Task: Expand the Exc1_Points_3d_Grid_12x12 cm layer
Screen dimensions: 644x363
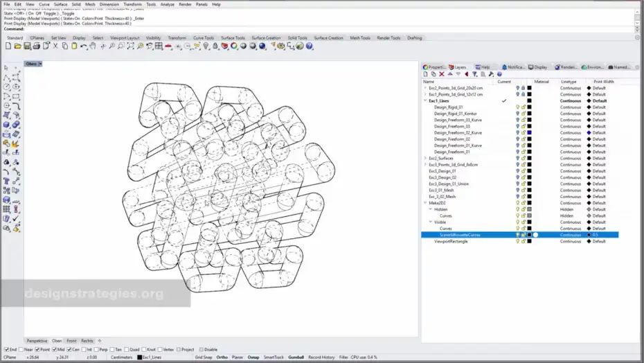Action: click(425, 94)
